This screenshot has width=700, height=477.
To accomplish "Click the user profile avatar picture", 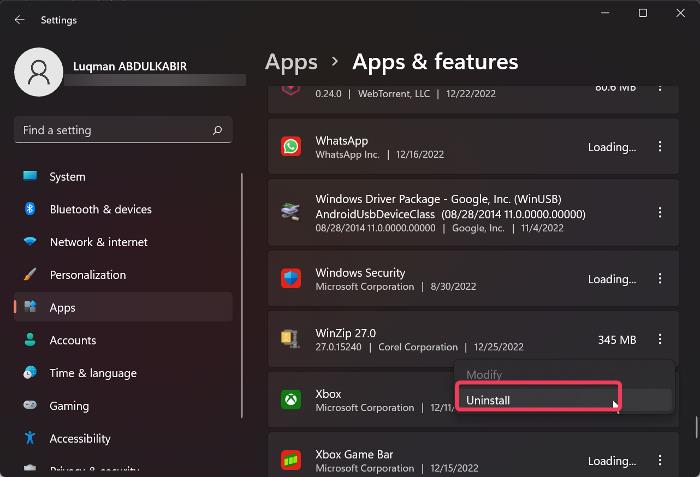I will (x=39, y=72).
